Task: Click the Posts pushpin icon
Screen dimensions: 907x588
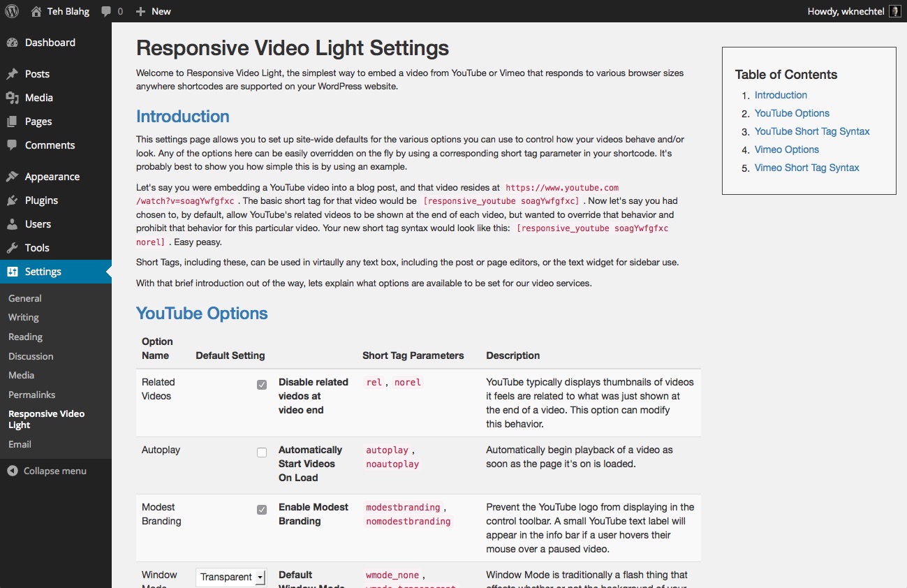Action: click(12, 74)
